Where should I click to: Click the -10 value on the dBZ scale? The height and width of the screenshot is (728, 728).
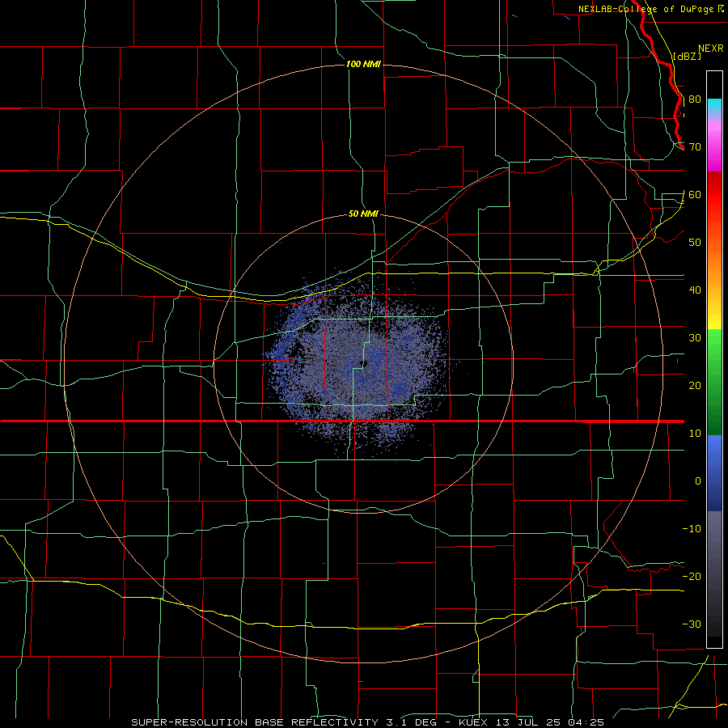692,529
